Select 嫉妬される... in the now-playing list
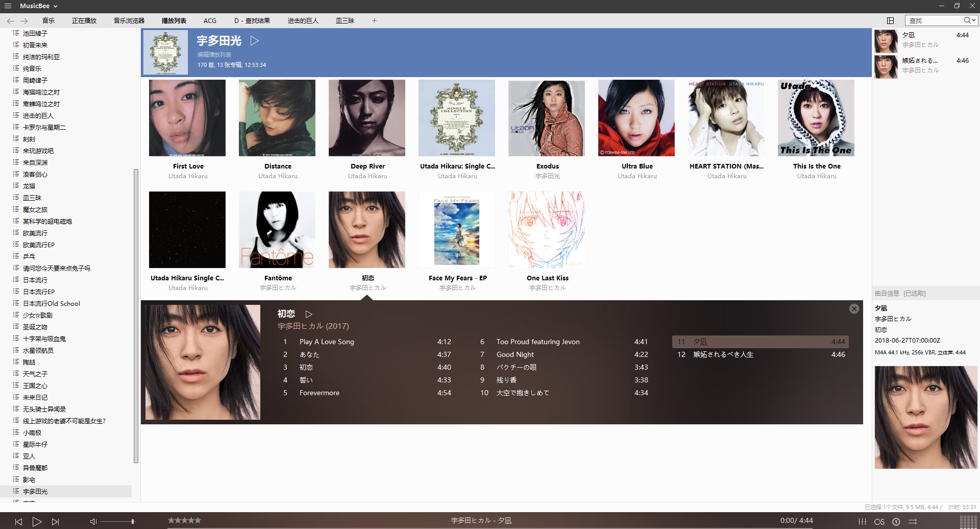This screenshot has height=529, width=980. pyautogui.click(x=925, y=66)
